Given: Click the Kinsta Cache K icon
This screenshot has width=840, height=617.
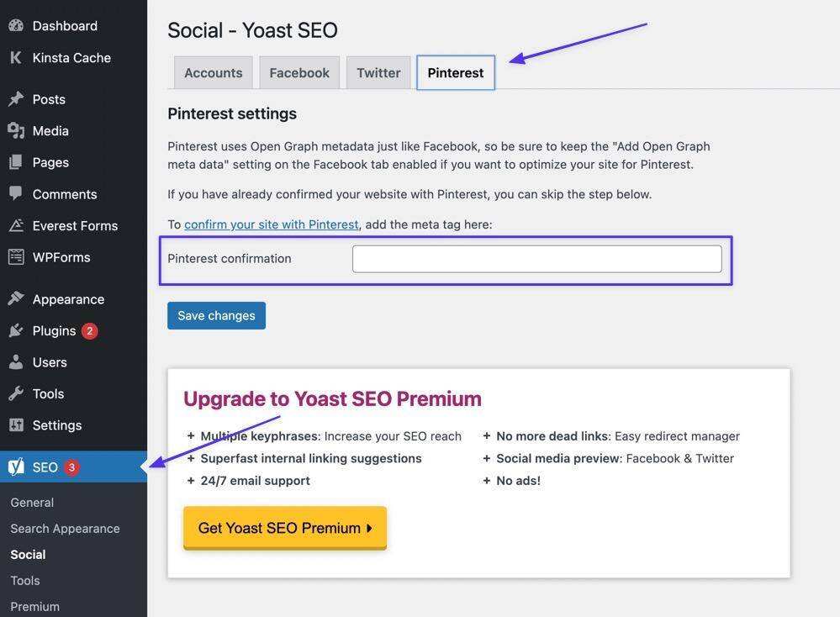Looking at the screenshot, I should click(15, 57).
